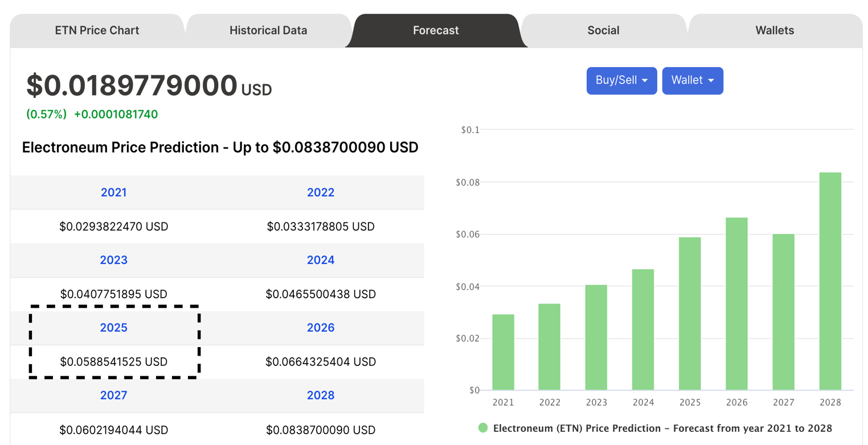This screenshot has width=868, height=445.
Task: Switch to the ETN Price Chart tab
Action: point(97,30)
